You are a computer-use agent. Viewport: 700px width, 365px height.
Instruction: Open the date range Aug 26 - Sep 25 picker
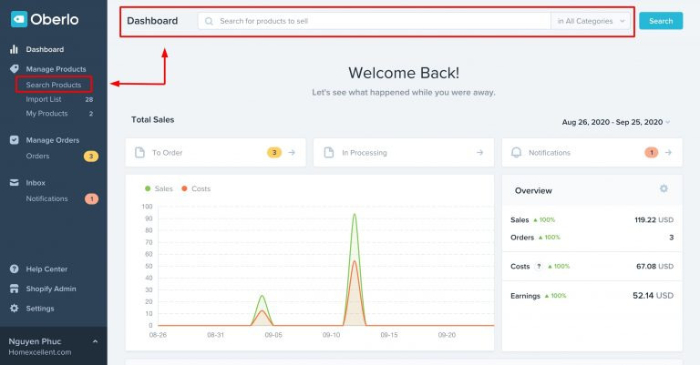click(616, 122)
